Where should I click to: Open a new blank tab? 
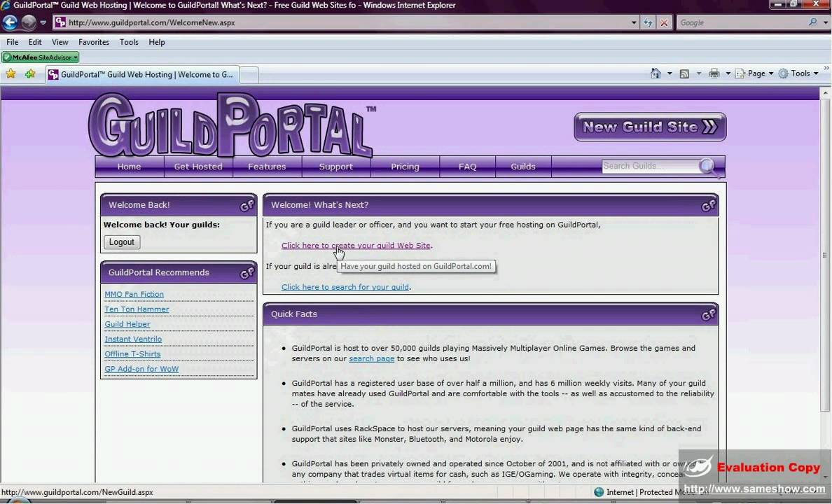coord(249,76)
